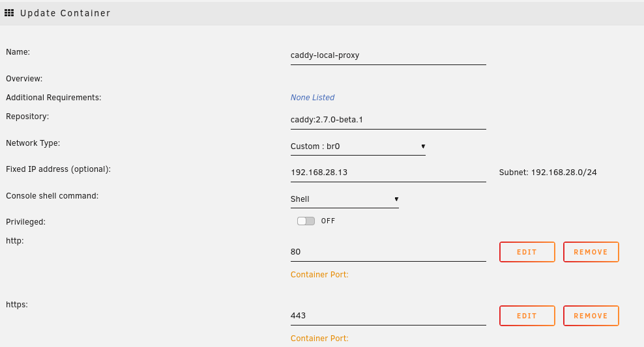Click the https: label
Viewport: 644px width, 347px height.
point(17,305)
